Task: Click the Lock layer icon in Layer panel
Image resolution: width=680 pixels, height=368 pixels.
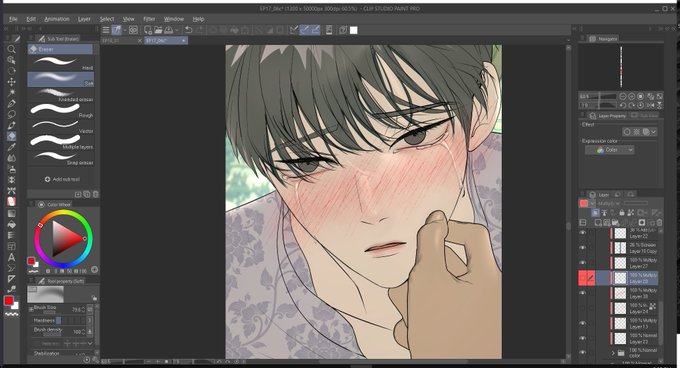Action: (621, 212)
